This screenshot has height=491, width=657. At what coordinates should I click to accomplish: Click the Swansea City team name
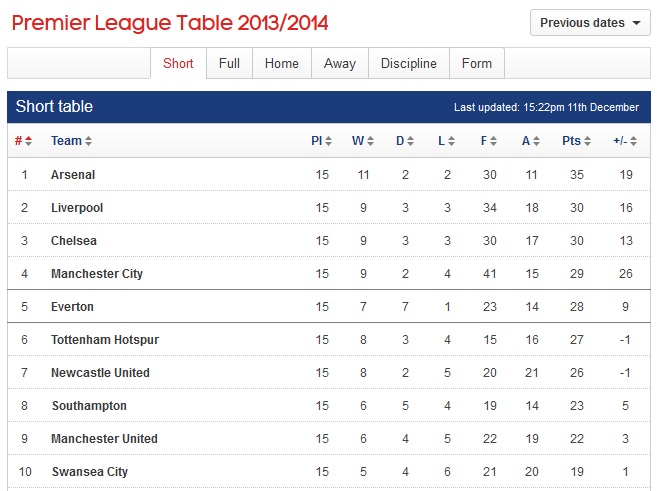[89, 472]
